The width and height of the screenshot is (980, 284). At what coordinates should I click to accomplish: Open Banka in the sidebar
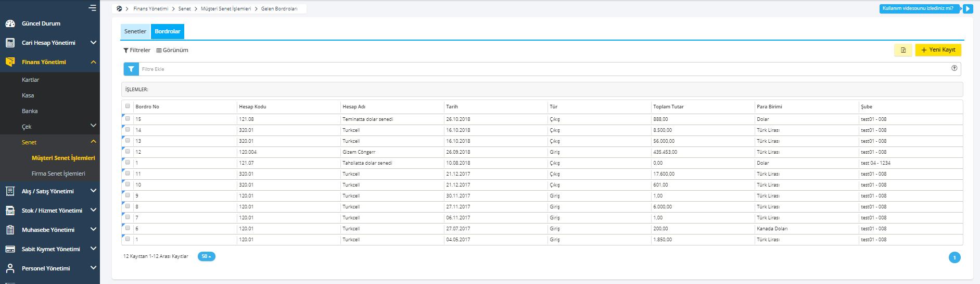tap(30, 111)
